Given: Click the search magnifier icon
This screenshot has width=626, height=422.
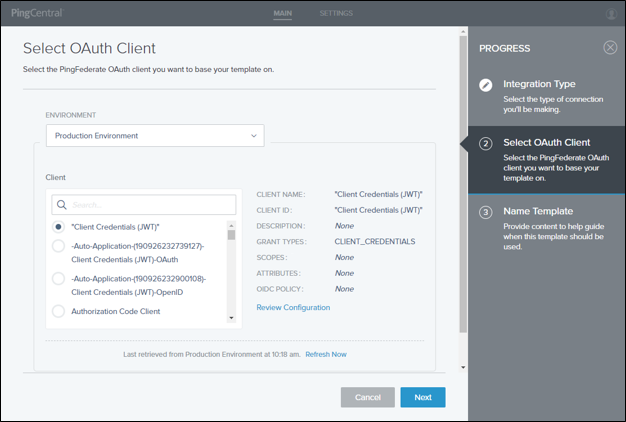Looking at the screenshot, I should [x=62, y=205].
